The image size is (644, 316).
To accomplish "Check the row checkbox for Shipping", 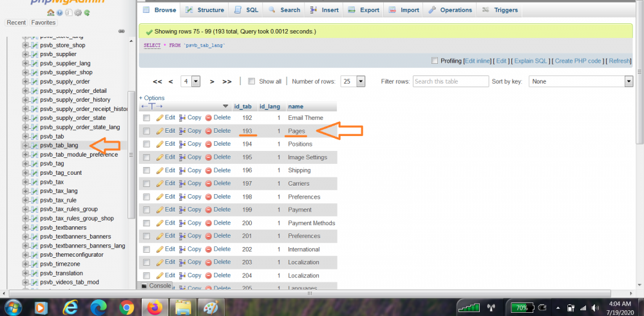I will point(146,170).
